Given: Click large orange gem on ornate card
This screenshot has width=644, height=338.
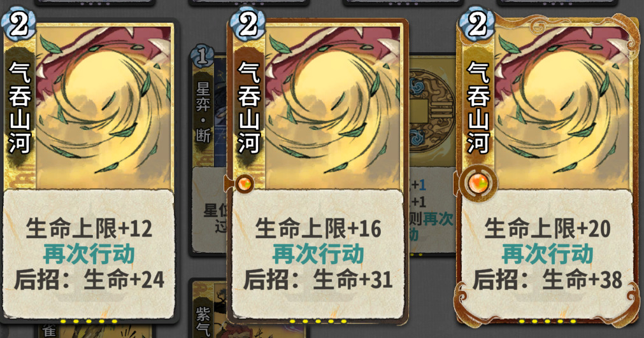Looking at the screenshot, I should point(478,183).
